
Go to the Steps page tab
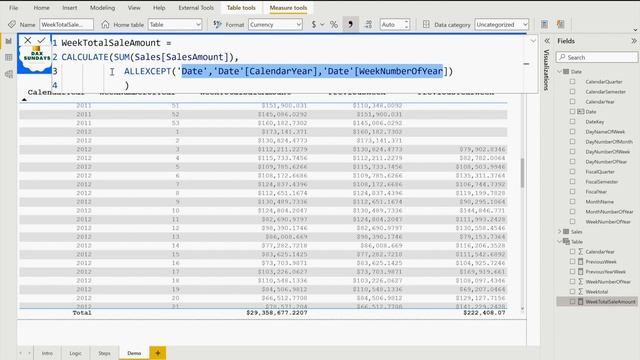coord(104,353)
